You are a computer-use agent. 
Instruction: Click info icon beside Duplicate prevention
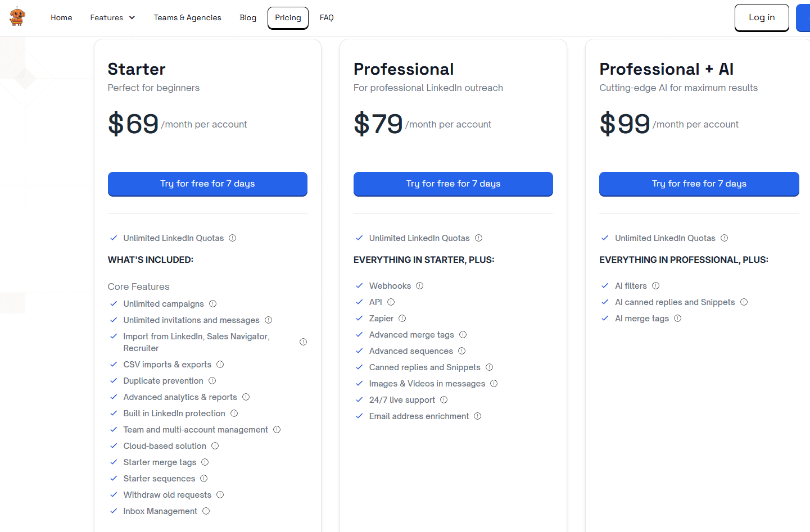[212, 381]
